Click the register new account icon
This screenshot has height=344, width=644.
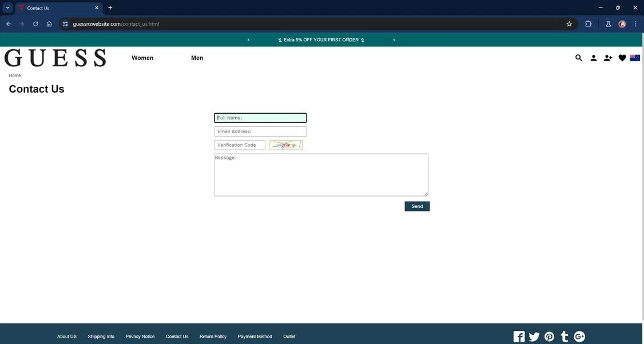[x=608, y=58]
